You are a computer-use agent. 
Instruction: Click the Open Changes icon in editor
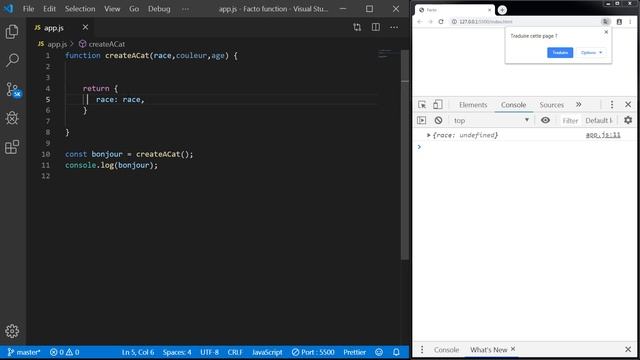pyautogui.click(x=357, y=27)
